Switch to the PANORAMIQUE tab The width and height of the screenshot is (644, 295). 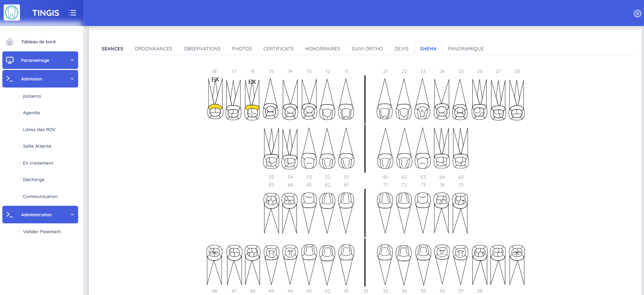pos(466,49)
